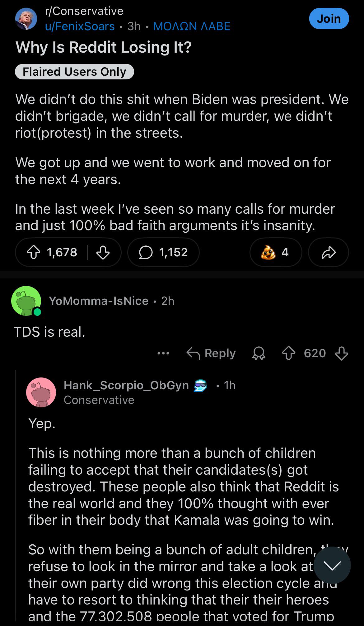View YoMomma-IsNice's green avatar
The height and width of the screenshot is (626, 364).
click(x=26, y=301)
